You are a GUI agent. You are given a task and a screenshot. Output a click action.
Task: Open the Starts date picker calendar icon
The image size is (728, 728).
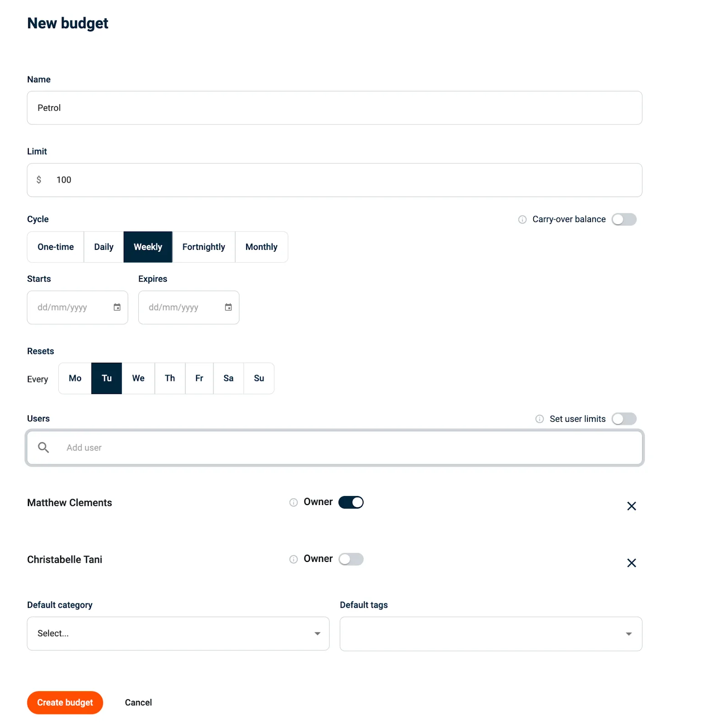tap(117, 307)
